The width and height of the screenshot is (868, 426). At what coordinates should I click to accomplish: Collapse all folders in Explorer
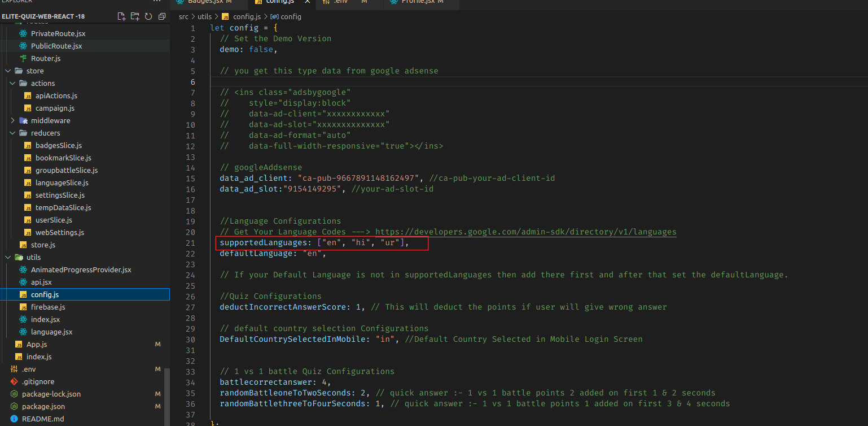pyautogui.click(x=162, y=16)
